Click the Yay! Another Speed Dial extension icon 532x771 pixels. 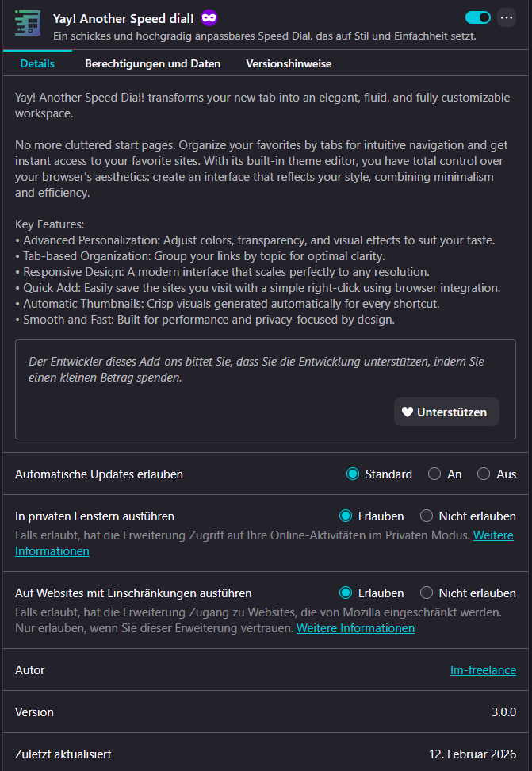(x=28, y=24)
